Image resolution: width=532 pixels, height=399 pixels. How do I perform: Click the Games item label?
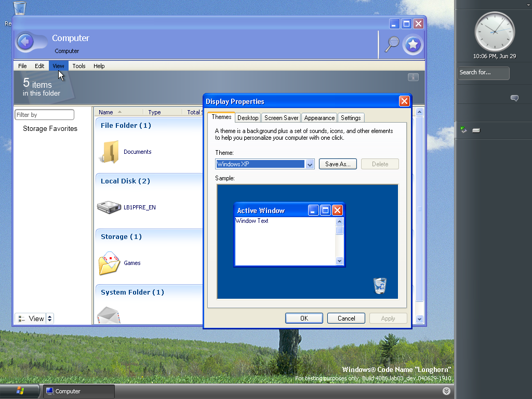[x=132, y=263]
